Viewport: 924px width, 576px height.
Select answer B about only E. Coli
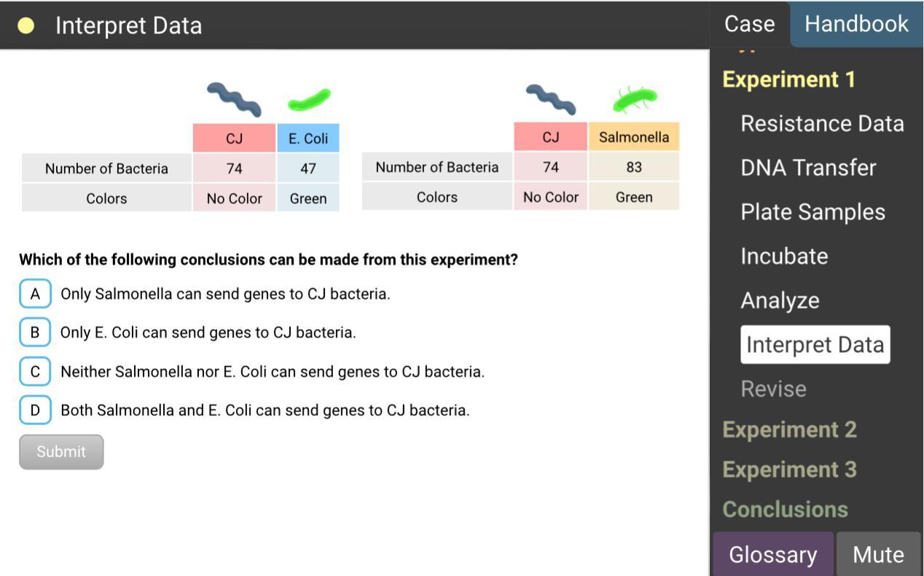click(x=35, y=332)
